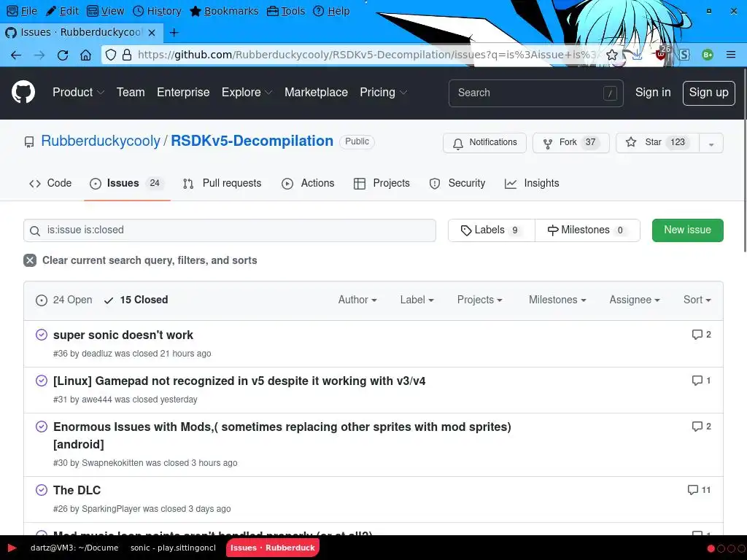Open the Labels 9 button

[x=491, y=230]
